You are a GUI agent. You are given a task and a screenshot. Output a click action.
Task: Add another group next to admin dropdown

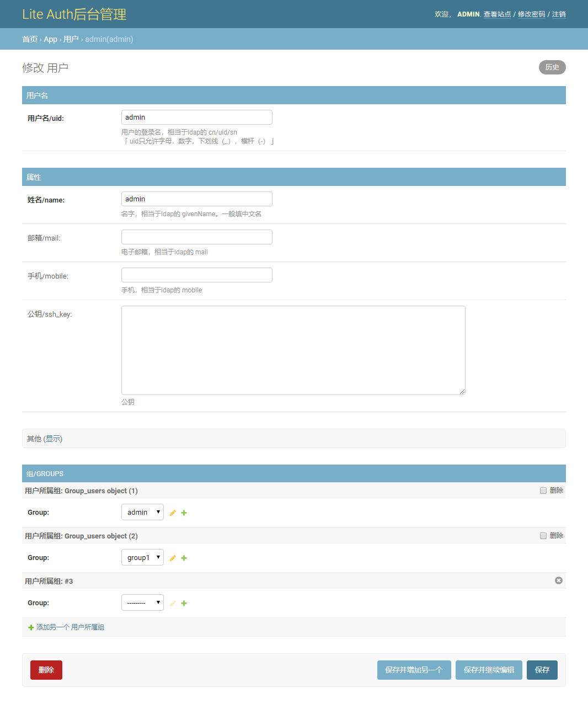[x=184, y=513]
